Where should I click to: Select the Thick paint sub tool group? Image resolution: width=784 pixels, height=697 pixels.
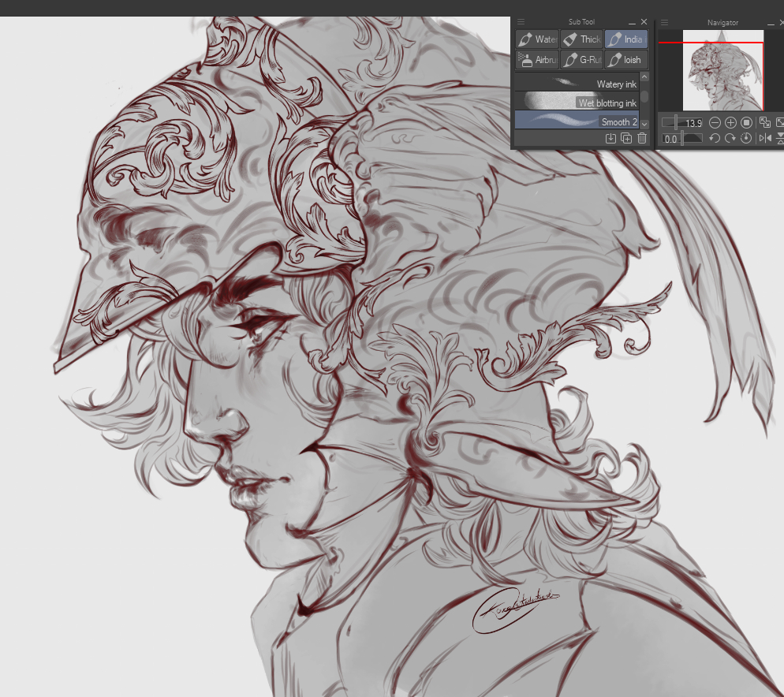coord(581,39)
